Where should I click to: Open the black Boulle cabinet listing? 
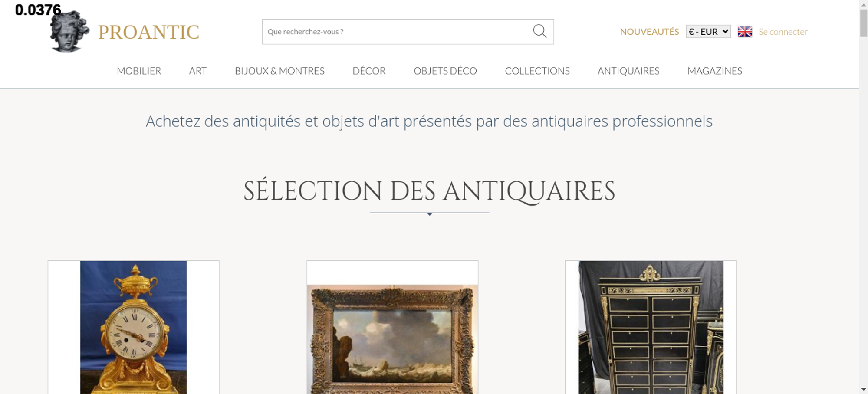coord(651,327)
